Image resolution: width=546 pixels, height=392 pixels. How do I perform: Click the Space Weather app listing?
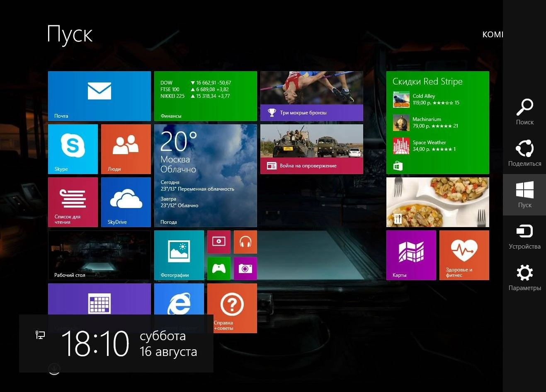point(425,146)
